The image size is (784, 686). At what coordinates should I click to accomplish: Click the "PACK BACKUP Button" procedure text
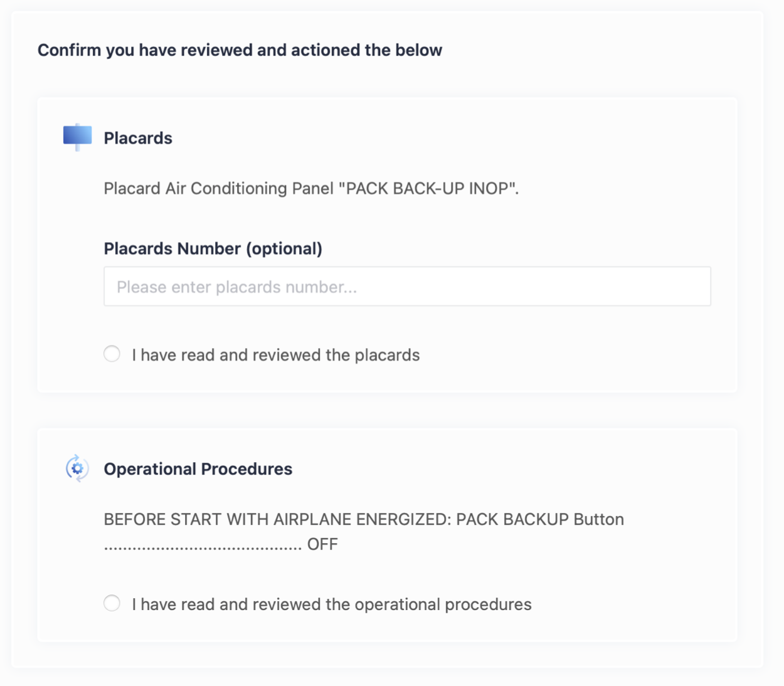pos(540,520)
